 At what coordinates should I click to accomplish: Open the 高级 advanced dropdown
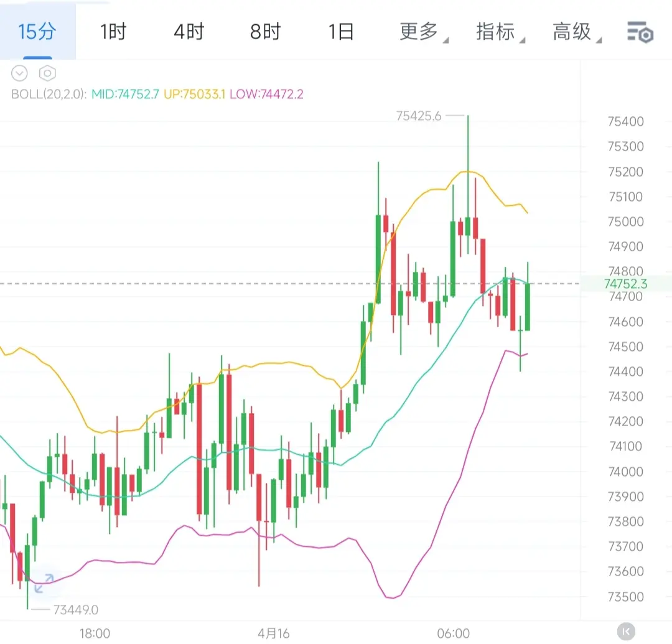click(576, 32)
